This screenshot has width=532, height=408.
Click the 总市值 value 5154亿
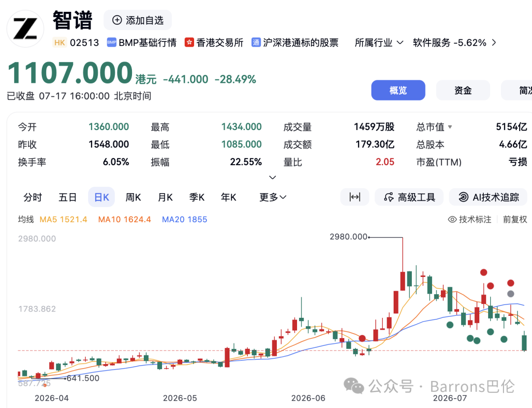511,127
